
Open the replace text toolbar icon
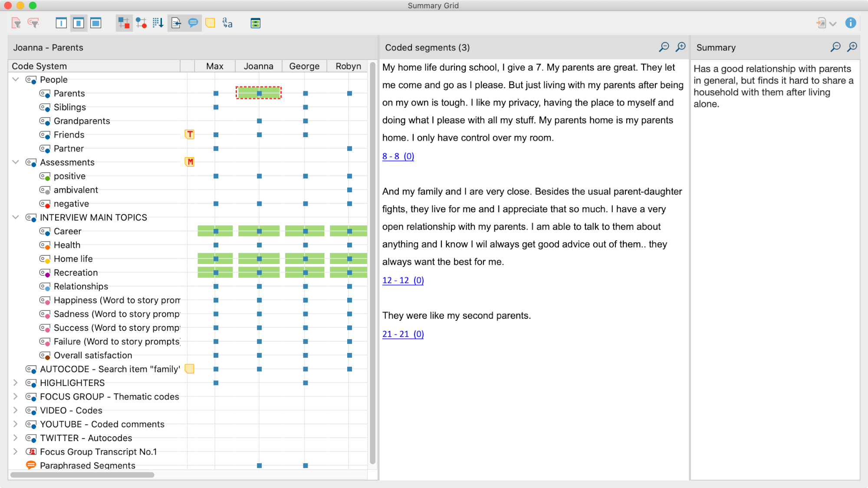pyautogui.click(x=227, y=23)
